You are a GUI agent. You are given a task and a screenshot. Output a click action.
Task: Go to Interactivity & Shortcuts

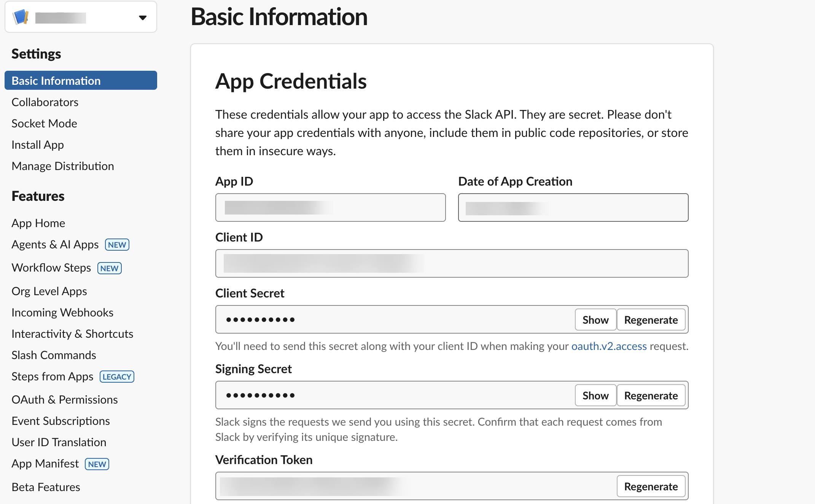(72, 334)
